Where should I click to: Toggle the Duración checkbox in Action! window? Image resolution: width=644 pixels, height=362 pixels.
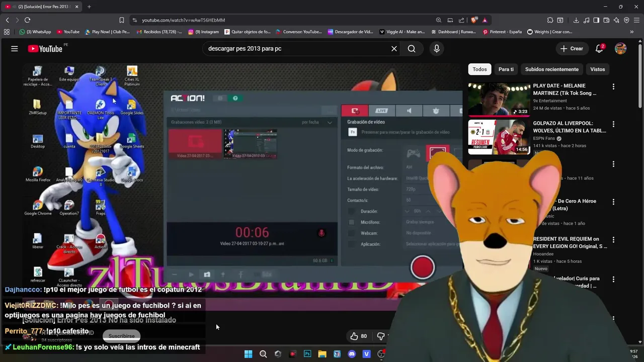click(351, 211)
